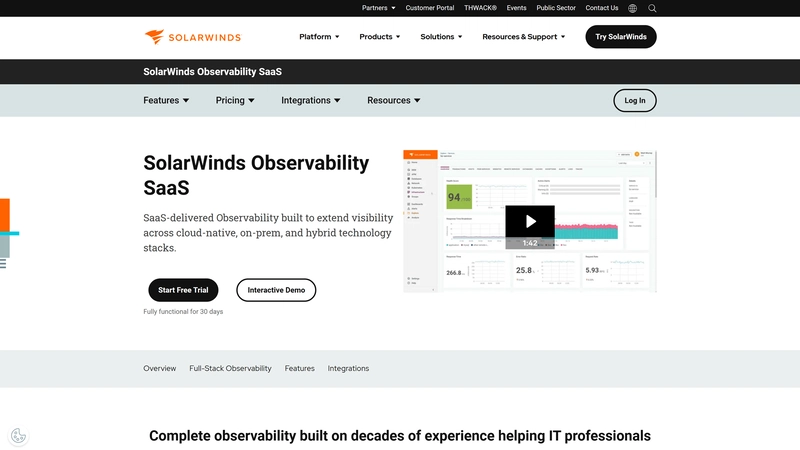Open the Contact Us link
Image resolution: width=800 pixels, height=450 pixels.
(x=602, y=8)
